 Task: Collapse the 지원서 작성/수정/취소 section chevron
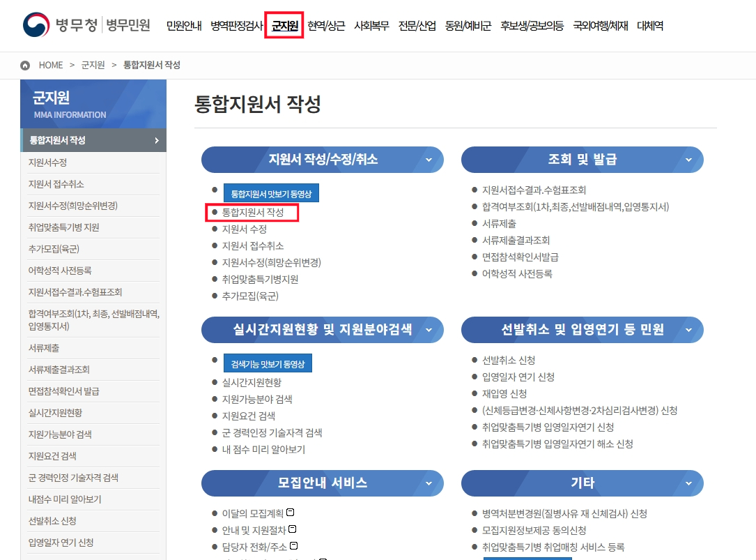pos(429,160)
